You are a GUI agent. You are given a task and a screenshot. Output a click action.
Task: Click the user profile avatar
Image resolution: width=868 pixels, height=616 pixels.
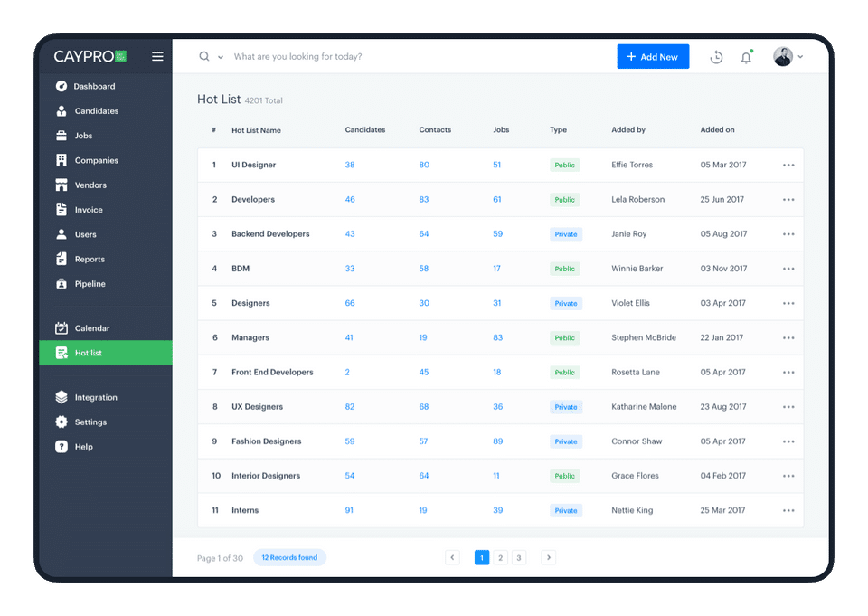tap(783, 56)
